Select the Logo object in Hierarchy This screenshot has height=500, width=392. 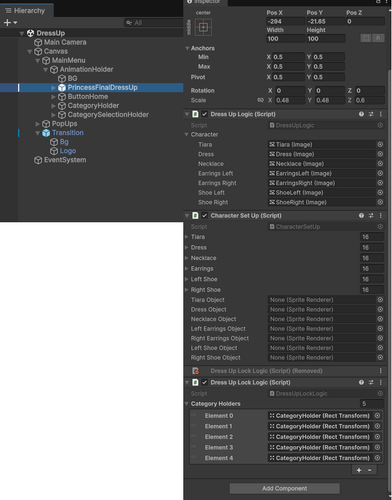(x=68, y=151)
